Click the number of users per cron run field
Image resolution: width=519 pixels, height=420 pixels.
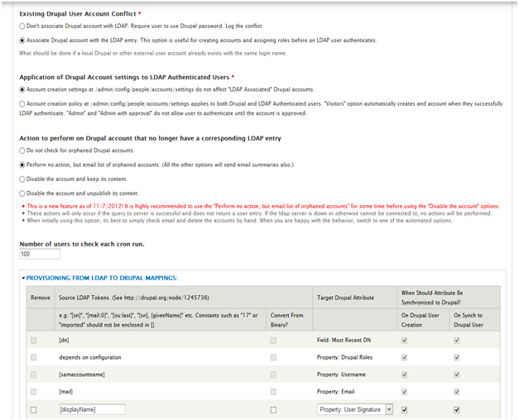coord(40,255)
